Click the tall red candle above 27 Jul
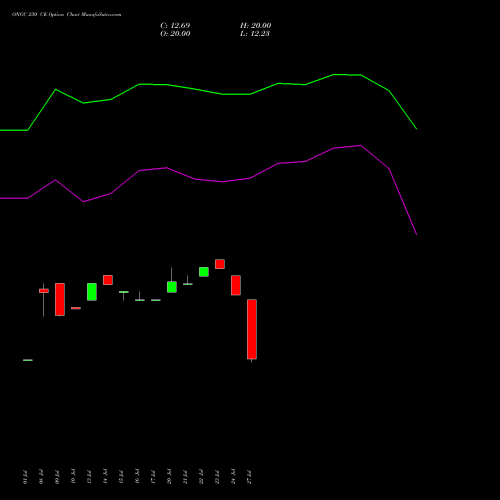Image resolution: width=500 pixels, height=500 pixels. (x=252, y=329)
